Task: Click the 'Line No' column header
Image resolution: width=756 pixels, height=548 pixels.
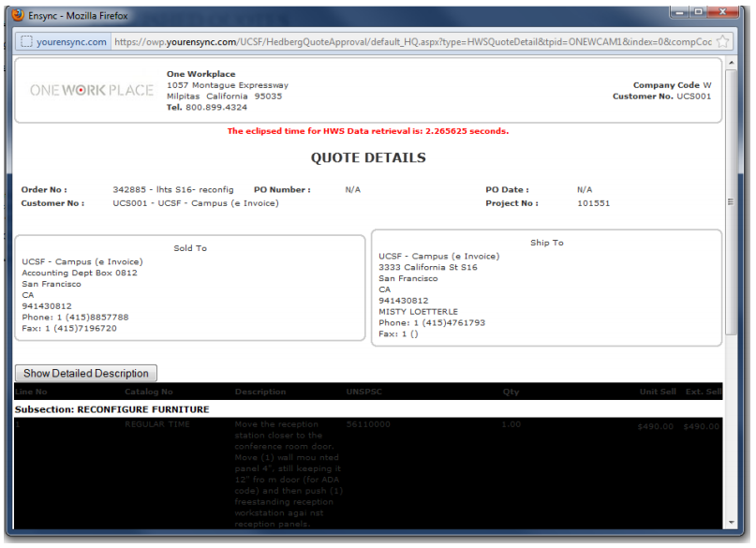Action: tap(31, 392)
